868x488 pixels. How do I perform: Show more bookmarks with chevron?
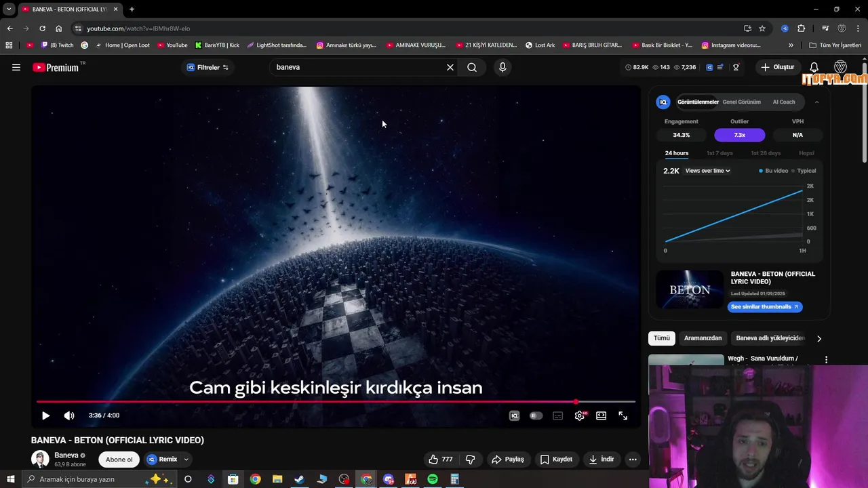[791, 45]
